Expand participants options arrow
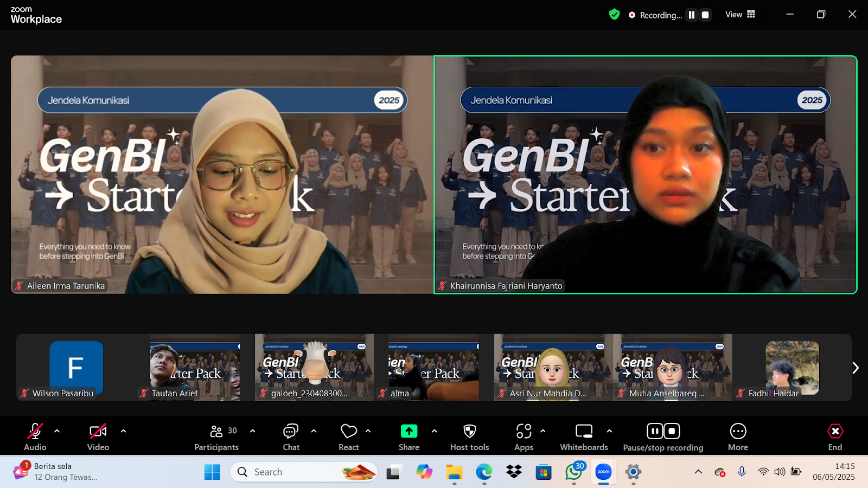Screen dimensions: 868x488 click(x=252, y=432)
